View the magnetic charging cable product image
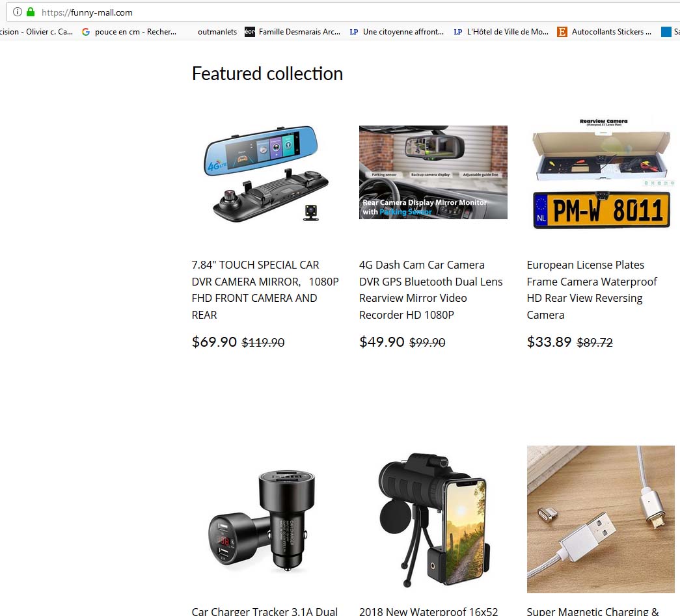680x616 pixels. (601, 519)
